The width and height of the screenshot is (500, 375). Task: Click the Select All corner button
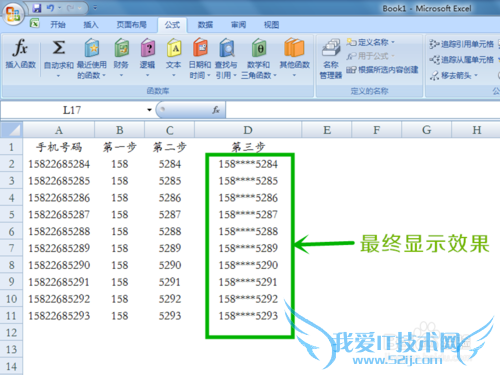(x=11, y=130)
